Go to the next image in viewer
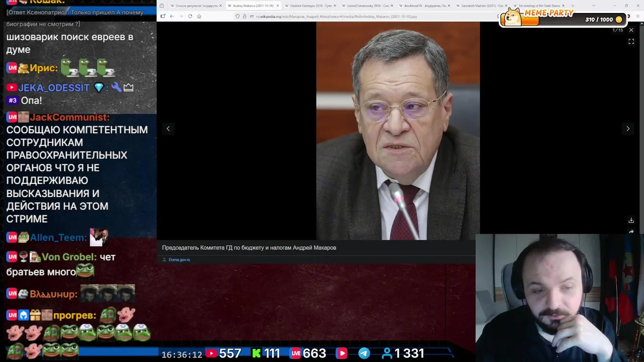Screen dimensions: 644x362 pyautogui.click(x=628, y=129)
